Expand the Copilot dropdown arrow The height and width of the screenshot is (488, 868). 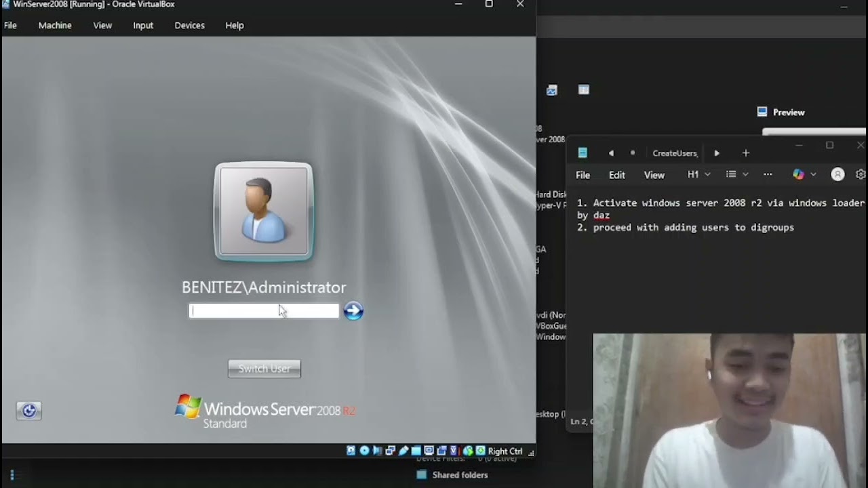pyautogui.click(x=813, y=174)
